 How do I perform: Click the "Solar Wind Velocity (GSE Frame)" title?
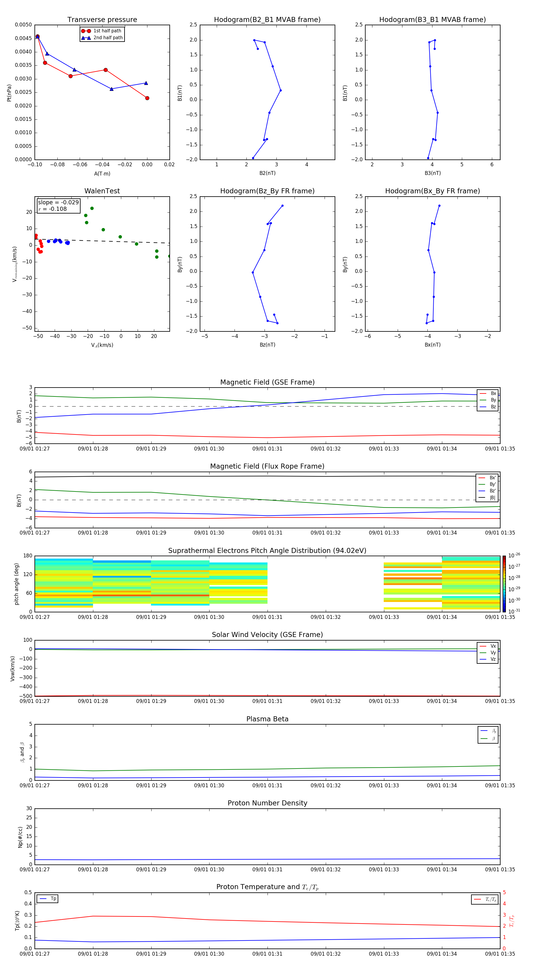tap(267, 635)
